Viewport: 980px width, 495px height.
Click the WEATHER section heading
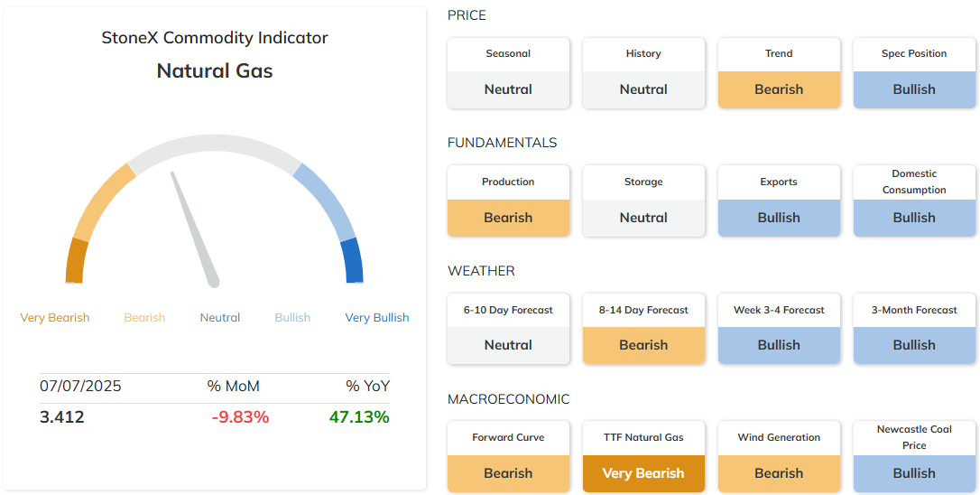tap(481, 271)
